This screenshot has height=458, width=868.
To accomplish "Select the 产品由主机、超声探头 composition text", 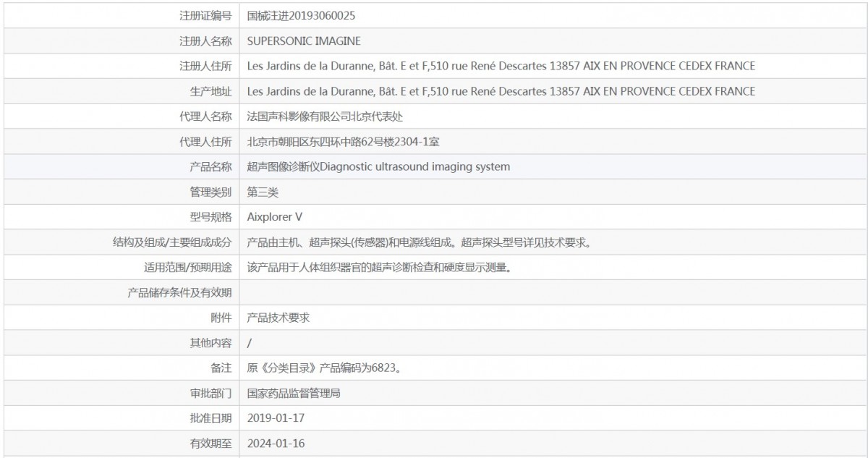I will (420, 242).
